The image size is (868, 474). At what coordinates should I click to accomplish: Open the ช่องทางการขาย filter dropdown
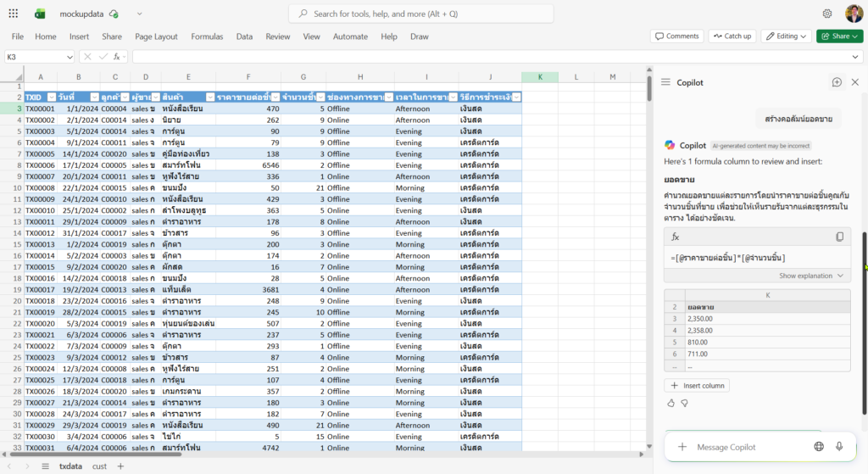(388, 97)
